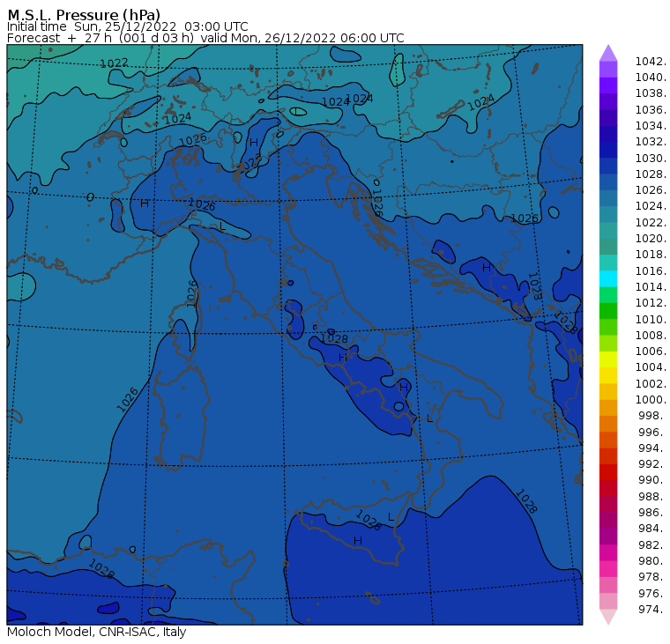Select the magenta swatch between 980 and 982
670x644 pixels.
608,552
